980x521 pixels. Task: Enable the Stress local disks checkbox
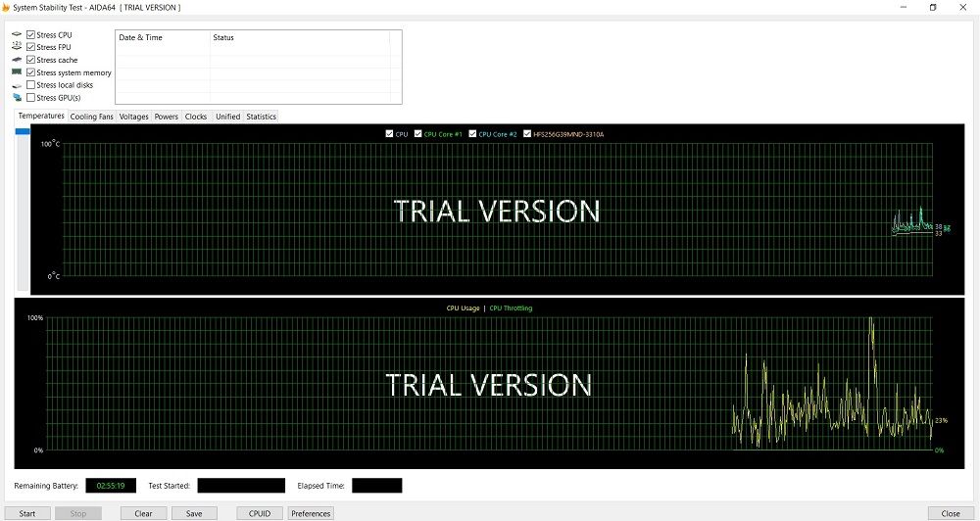click(30, 85)
